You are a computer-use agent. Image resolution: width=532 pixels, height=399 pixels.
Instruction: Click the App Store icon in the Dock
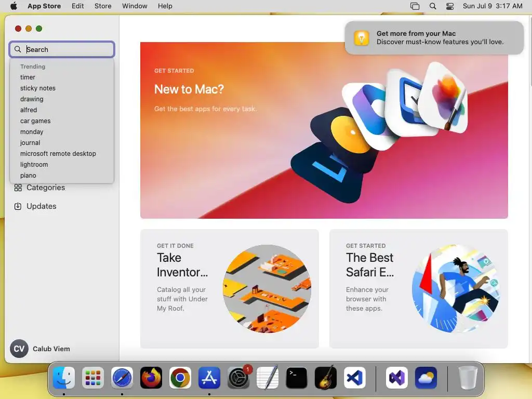pyautogui.click(x=209, y=378)
